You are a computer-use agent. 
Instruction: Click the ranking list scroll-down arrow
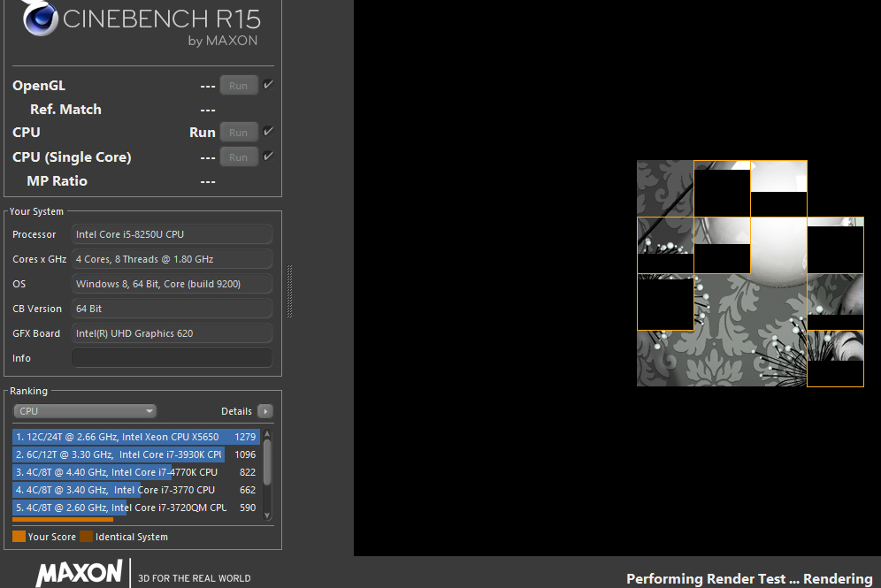tap(267, 515)
